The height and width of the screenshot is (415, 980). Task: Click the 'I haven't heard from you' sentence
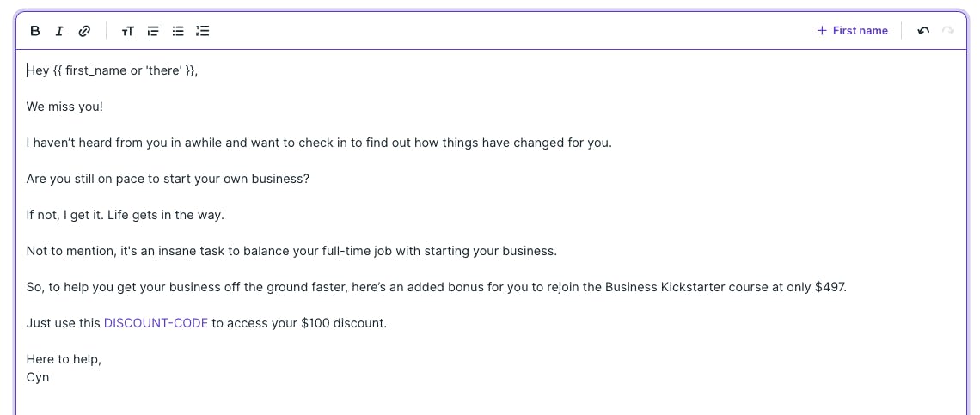pyautogui.click(x=319, y=143)
